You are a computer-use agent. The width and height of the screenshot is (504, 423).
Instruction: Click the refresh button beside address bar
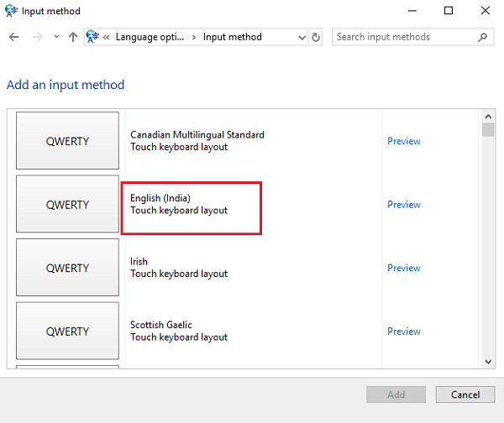[316, 37]
